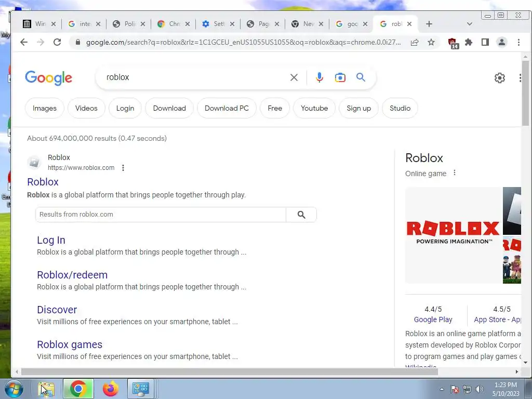The width and height of the screenshot is (532, 399).
Task: Click the volume speaker tray icon
Action: [479, 389]
